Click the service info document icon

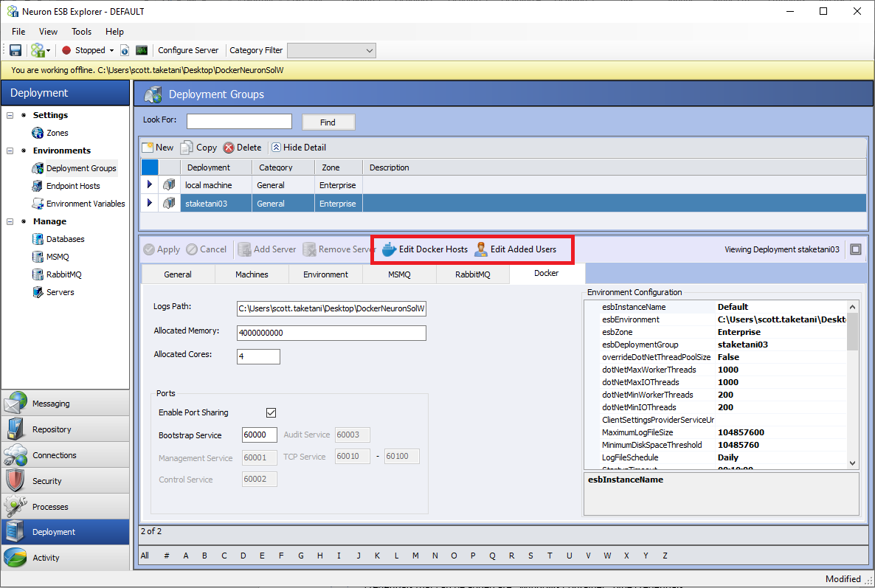[125, 50]
